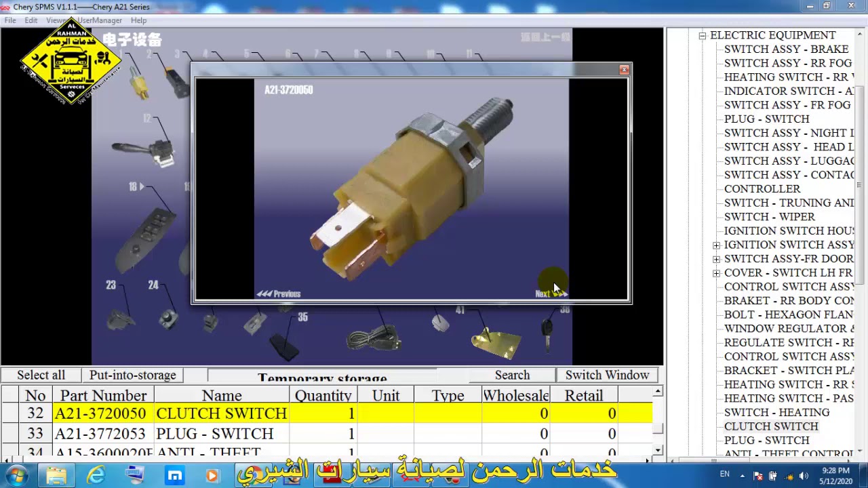Open the Edit menu
868x488 pixels.
click(x=31, y=20)
